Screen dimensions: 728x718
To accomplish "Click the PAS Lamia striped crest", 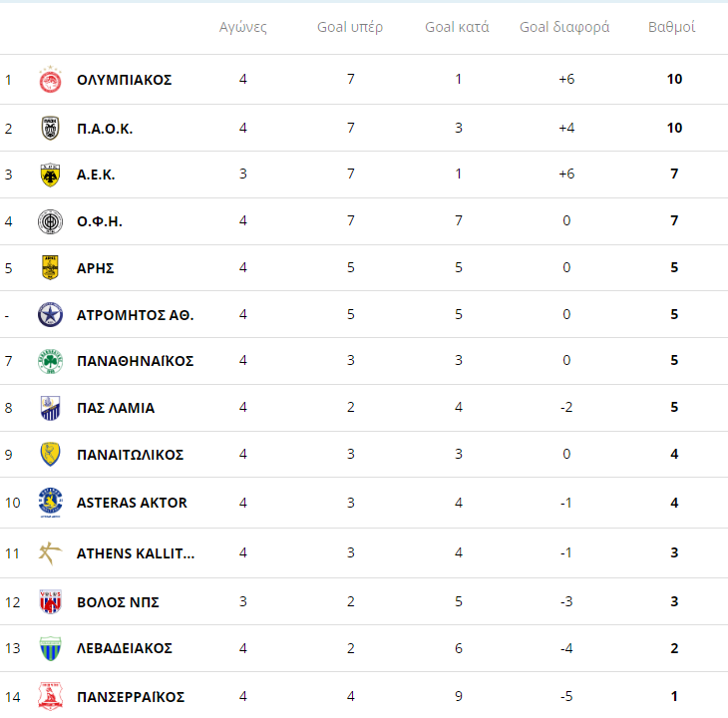I will [50, 408].
